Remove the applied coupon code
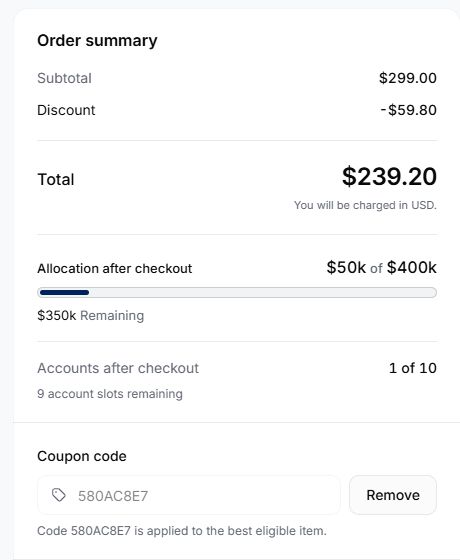460x560 pixels. tap(393, 495)
